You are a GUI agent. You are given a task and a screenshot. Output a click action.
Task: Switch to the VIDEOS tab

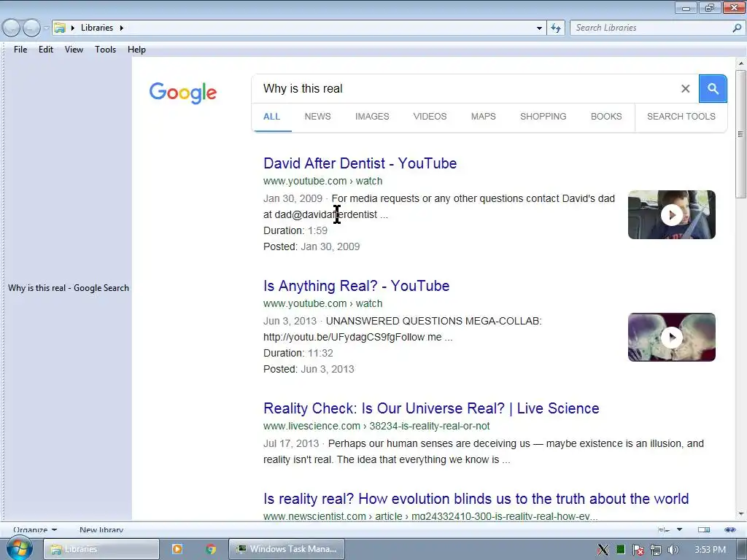click(430, 117)
